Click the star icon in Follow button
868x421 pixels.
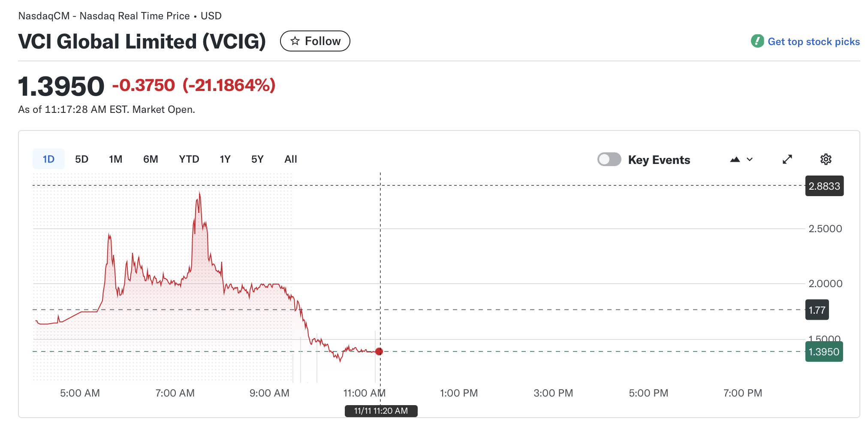pos(295,41)
